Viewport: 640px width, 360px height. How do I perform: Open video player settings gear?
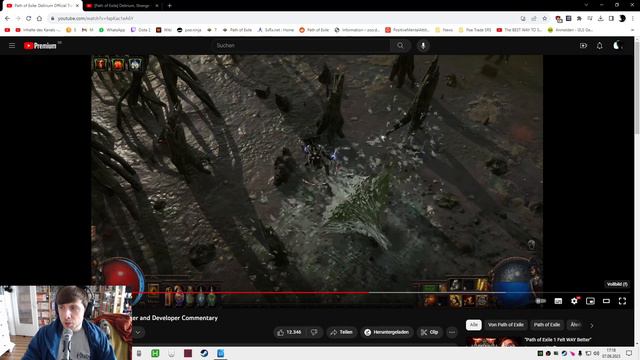(x=574, y=301)
